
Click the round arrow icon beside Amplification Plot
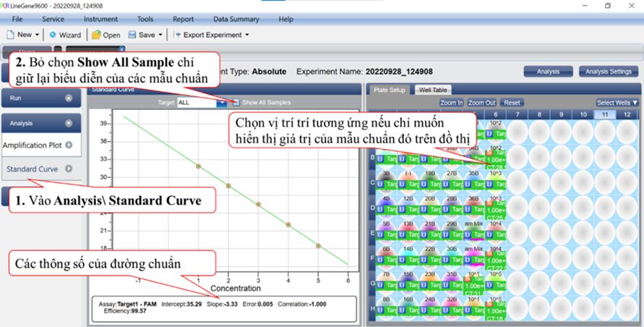coord(69,145)
